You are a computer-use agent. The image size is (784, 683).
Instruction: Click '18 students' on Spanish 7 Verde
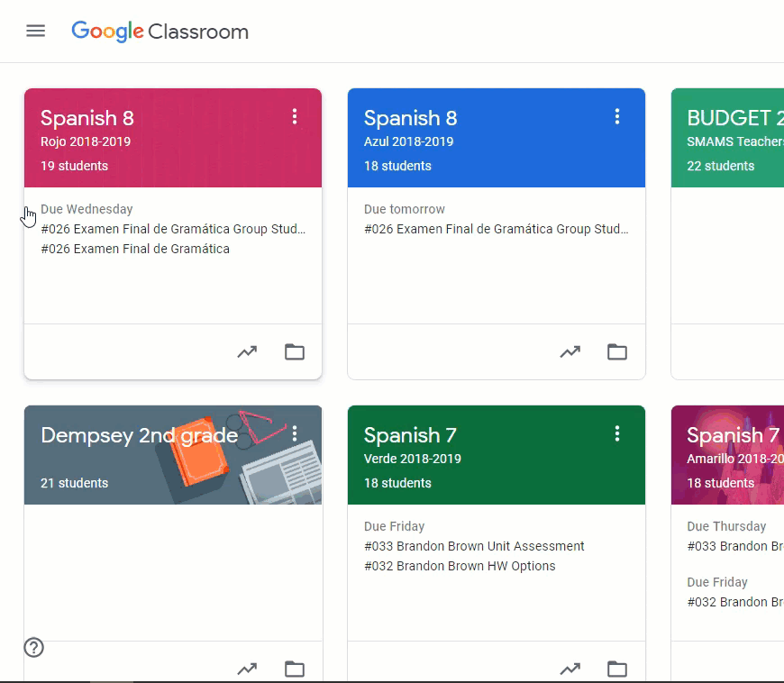[x=397, y=483]
